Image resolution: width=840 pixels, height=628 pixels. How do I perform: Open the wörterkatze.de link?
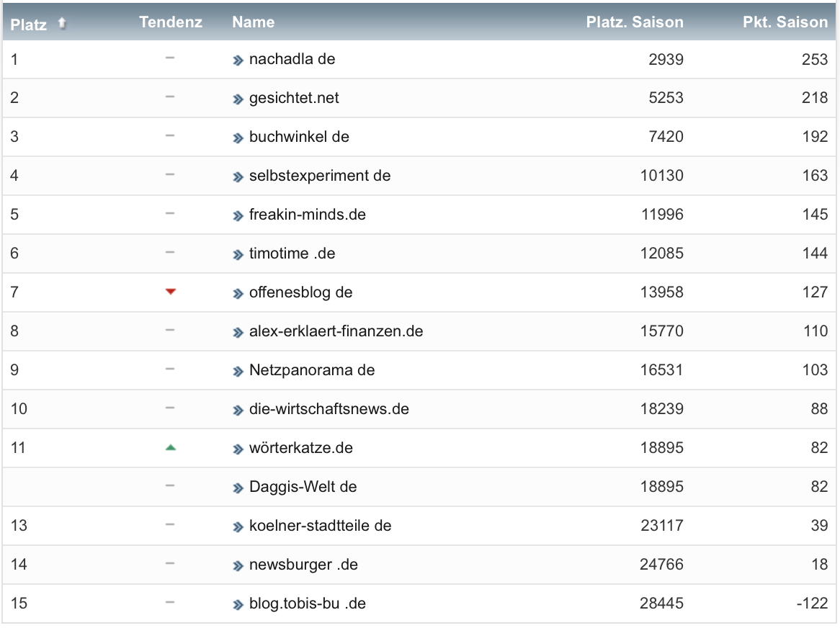click(x=301, y=447)
